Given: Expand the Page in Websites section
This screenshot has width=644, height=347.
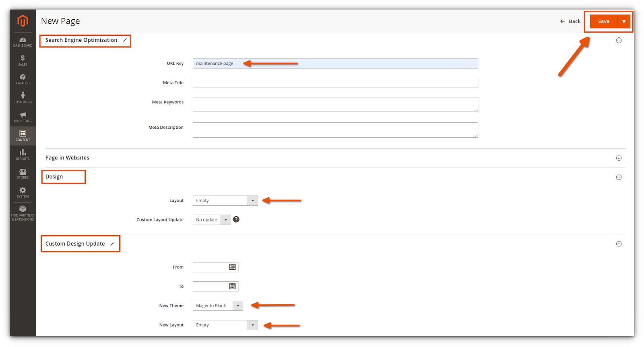Looking at the screenshot, I should [x=619, y=158].
